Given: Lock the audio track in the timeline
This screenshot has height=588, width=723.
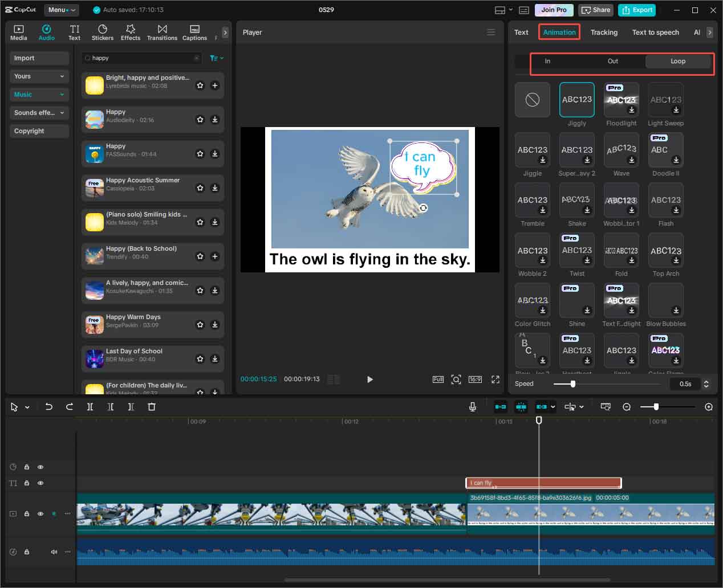Looking at the screenshot, I should (26, 552).
